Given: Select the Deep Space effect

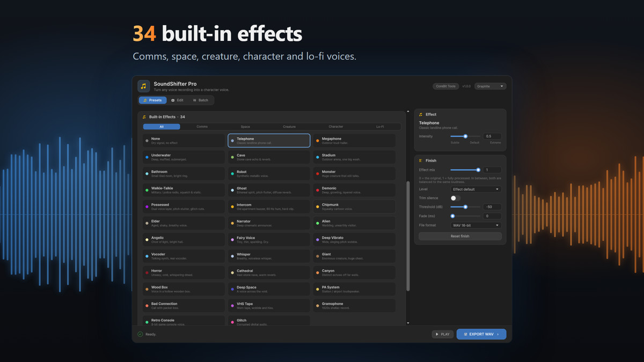Looking at the screenshot, I should 269,289.
